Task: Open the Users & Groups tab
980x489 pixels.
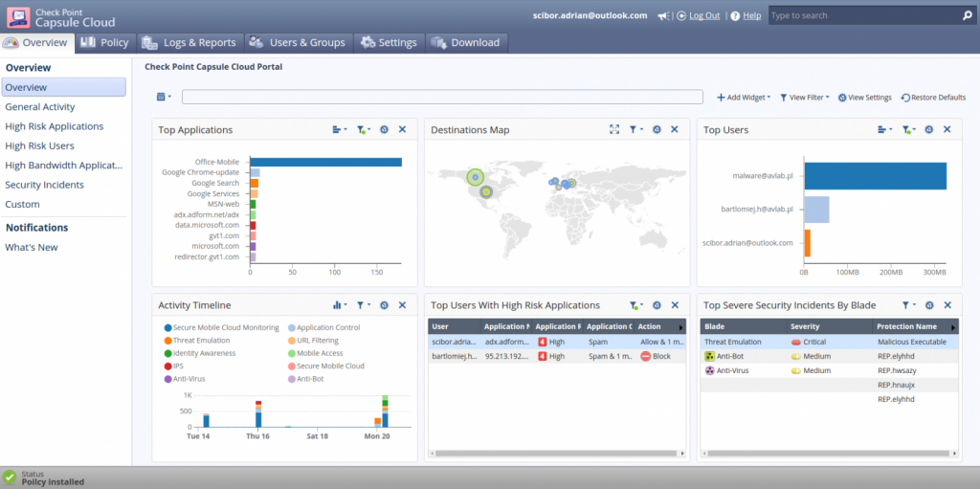Action: 297,42
